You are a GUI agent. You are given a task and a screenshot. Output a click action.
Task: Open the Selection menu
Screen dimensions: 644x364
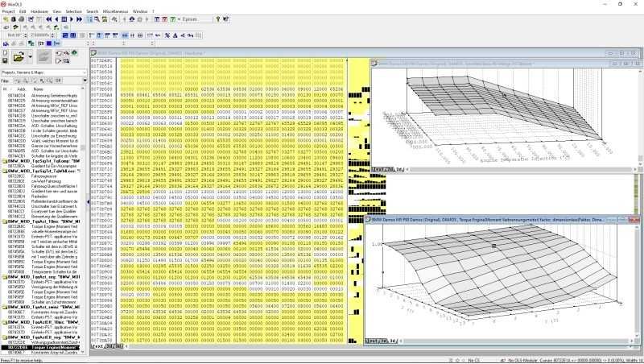tap(73, 11)
